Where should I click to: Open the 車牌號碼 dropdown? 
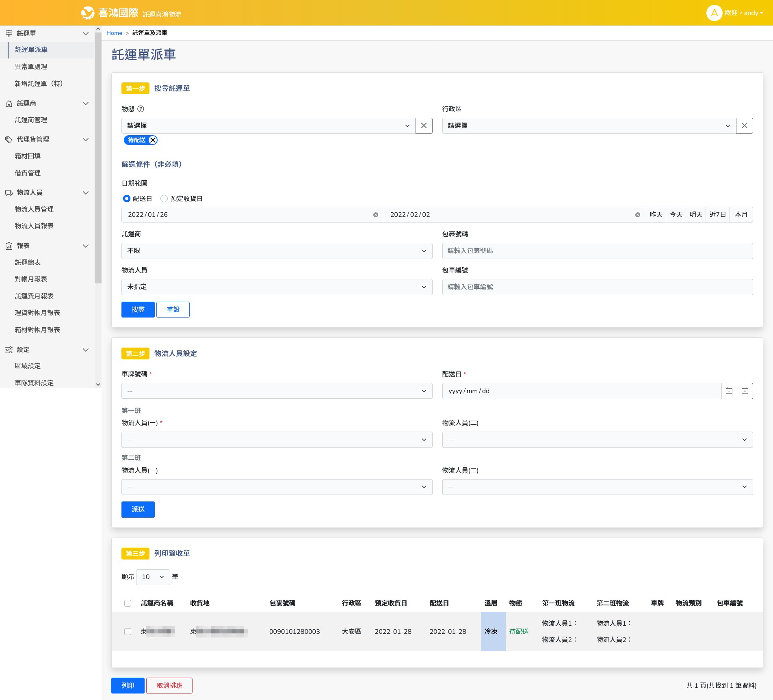tap(277, 391)
